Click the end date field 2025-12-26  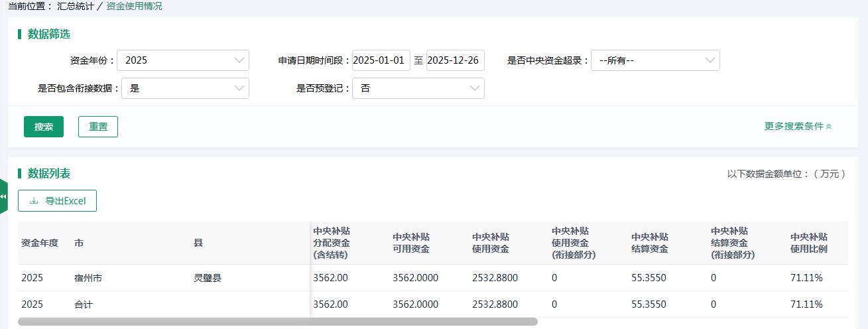point(455,60)
